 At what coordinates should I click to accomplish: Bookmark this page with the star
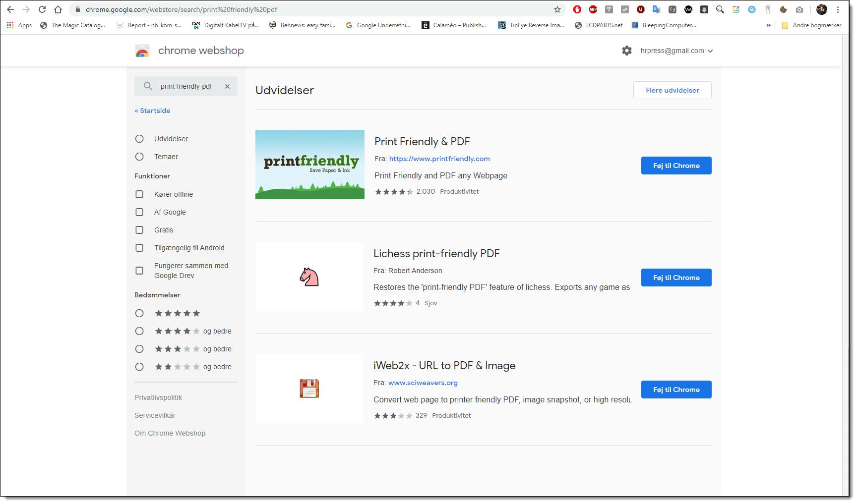click(557, 9)
